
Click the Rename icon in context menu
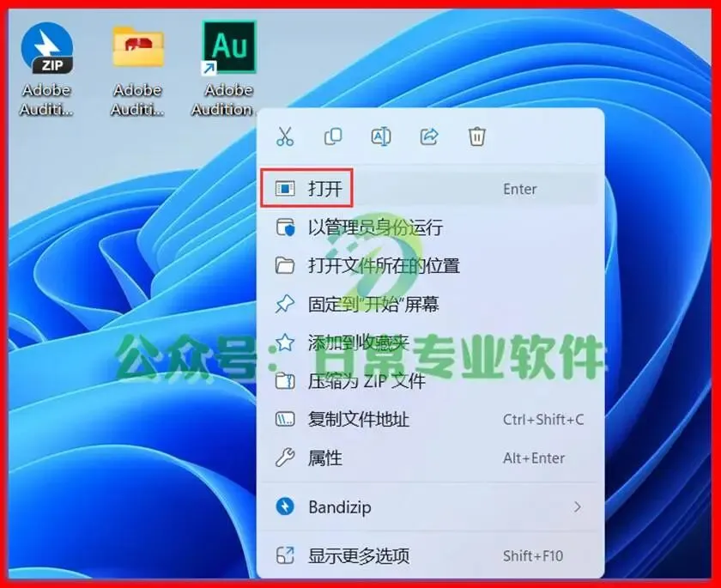coord(381,136)
